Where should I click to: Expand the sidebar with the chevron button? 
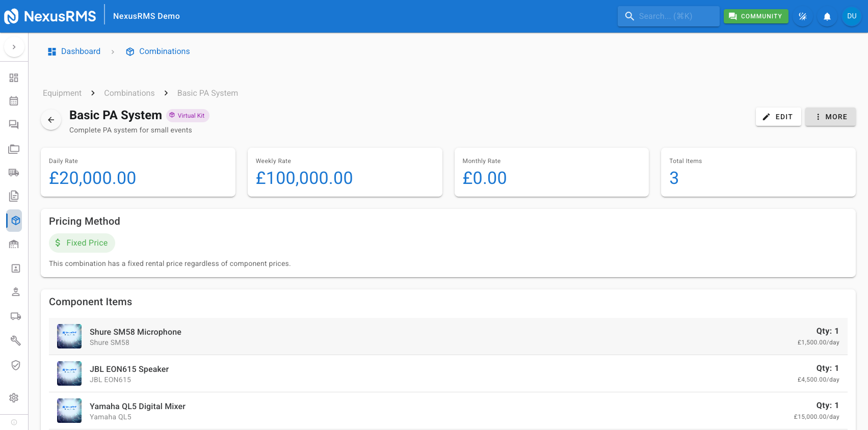tap(14, 47)
